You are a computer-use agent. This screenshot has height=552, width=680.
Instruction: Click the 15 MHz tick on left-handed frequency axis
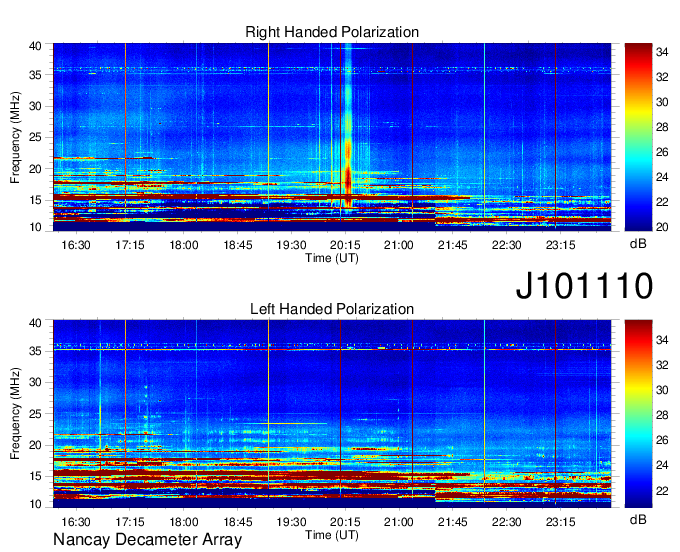pos(35,477)
